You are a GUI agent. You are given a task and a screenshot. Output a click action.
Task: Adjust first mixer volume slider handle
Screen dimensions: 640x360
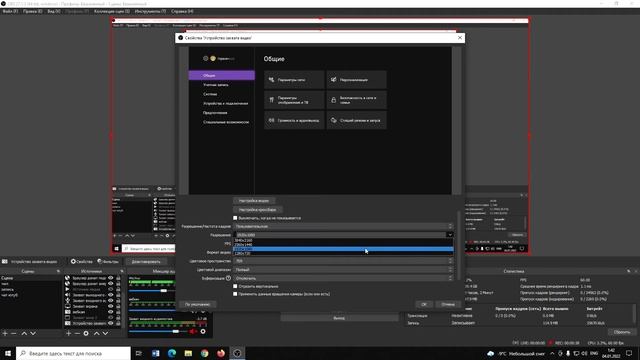click(164, 291)
